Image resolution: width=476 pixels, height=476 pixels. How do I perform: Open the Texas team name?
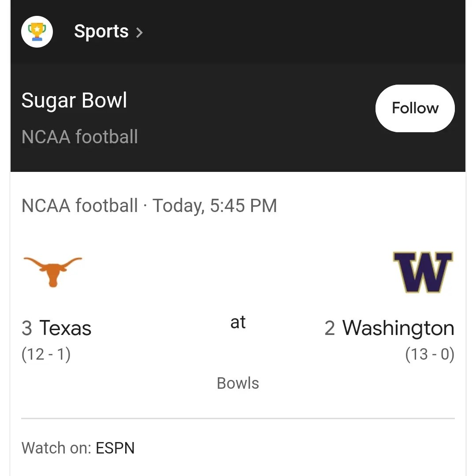point(65,328)
